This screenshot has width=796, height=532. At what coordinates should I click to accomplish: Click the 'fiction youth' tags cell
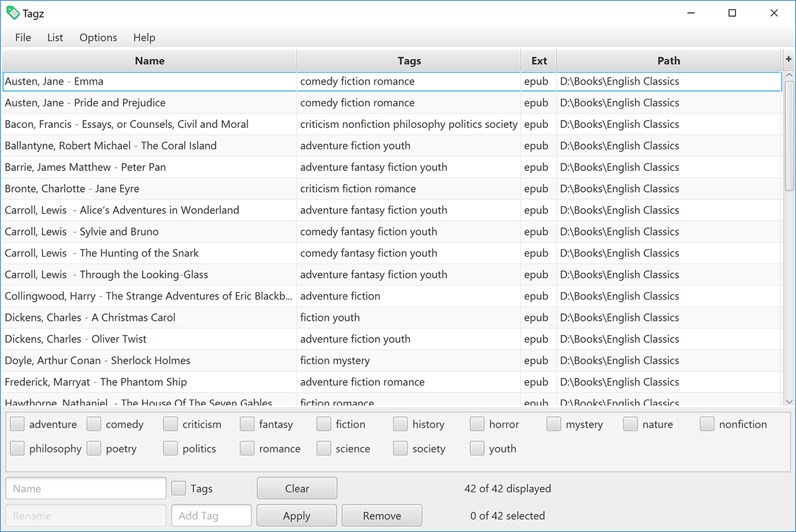[409, 318]
